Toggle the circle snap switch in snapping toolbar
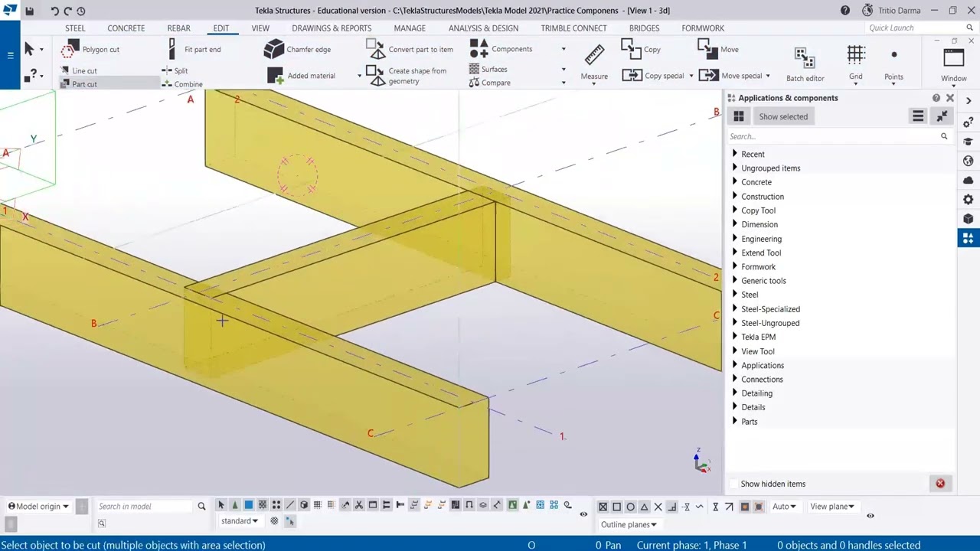The height and width of the screenshot is (551, 980). 630,507
